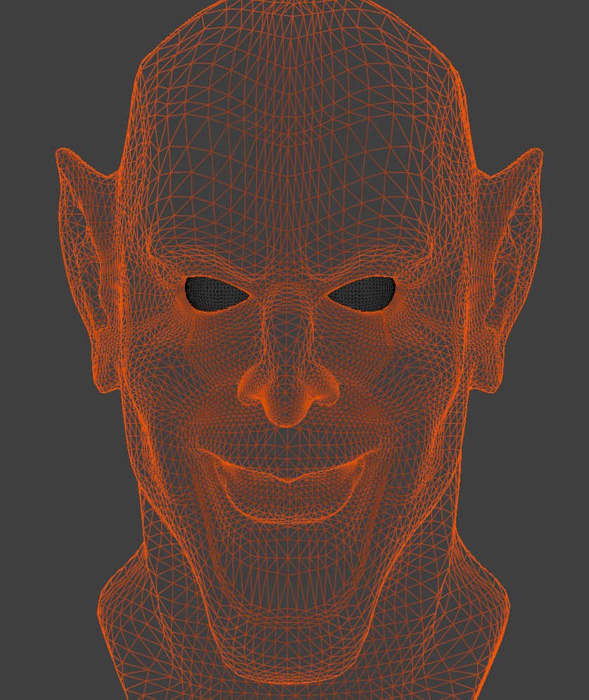This screenshot has height=700, width=589.
Task: Select the chin of the head mesh
Action: (x=289, y=598)
